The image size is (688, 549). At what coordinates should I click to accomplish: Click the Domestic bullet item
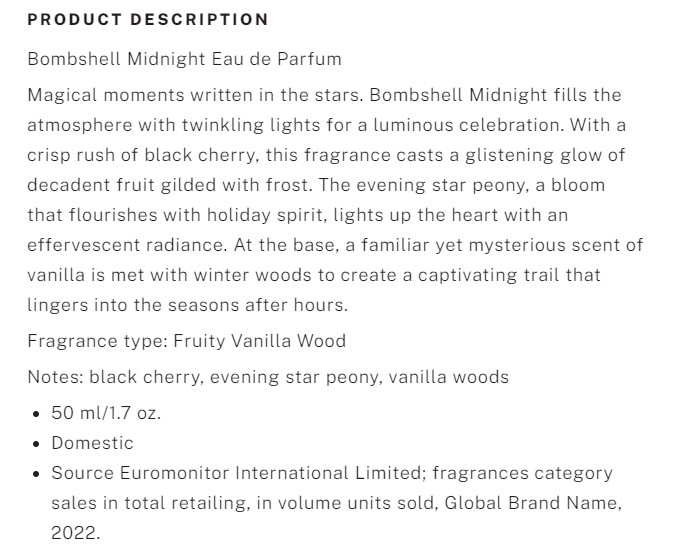tap(92, 443)
